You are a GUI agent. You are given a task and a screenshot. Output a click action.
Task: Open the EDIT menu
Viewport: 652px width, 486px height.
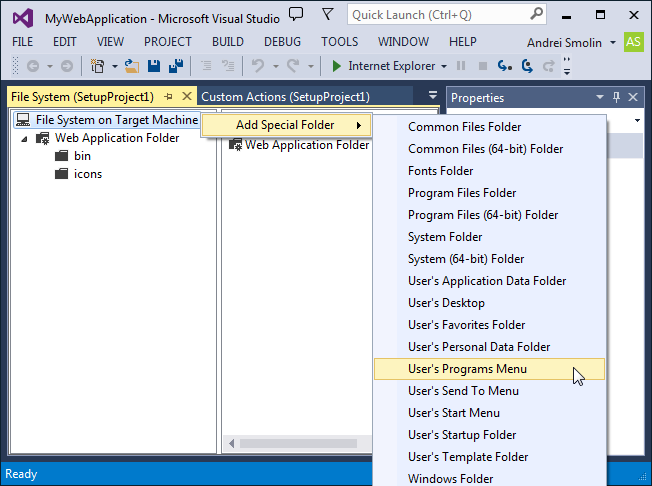[x=64, y=42]
